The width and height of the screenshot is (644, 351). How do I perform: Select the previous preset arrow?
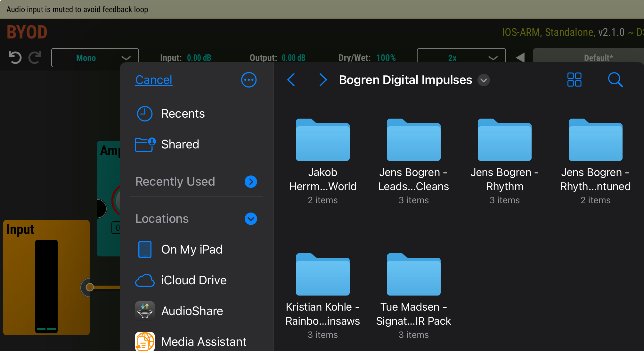pyautogui.click(x=520, y=58)
